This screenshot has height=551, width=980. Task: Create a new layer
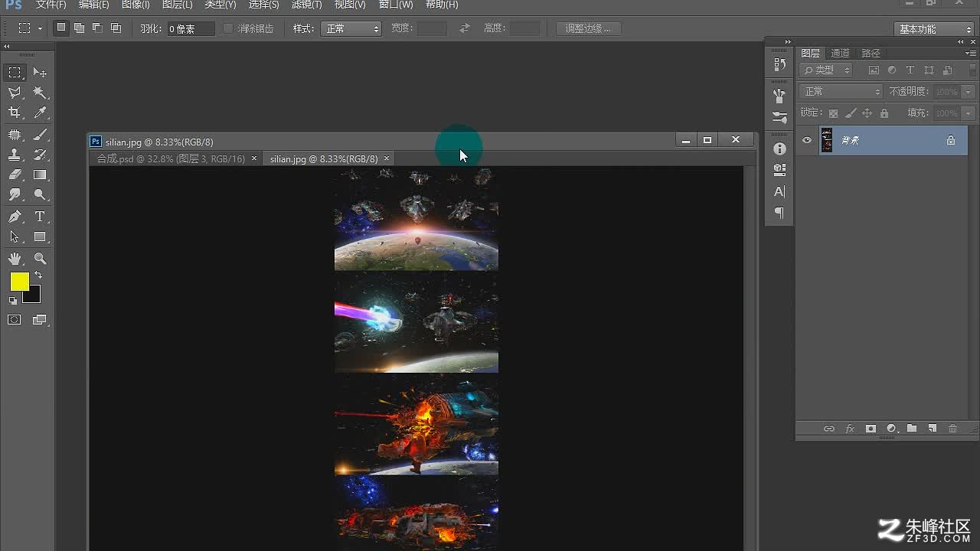933,429
